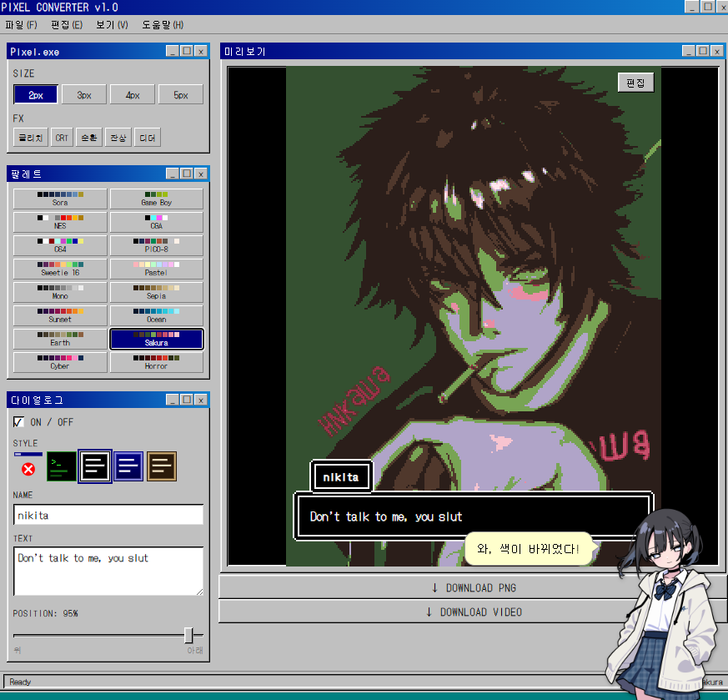Apply the Sepia palette
The height and width of the screenshot is (700, 728).
[157, 292]
